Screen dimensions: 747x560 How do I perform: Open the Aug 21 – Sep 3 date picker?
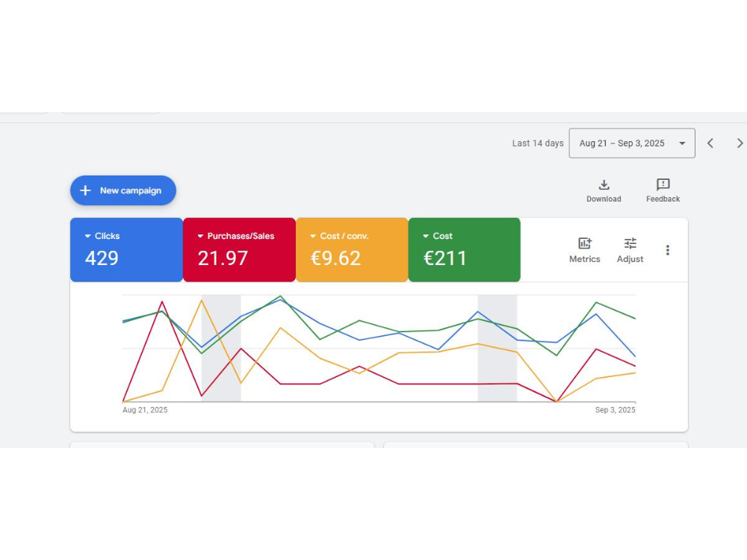(x=631, y=143)
